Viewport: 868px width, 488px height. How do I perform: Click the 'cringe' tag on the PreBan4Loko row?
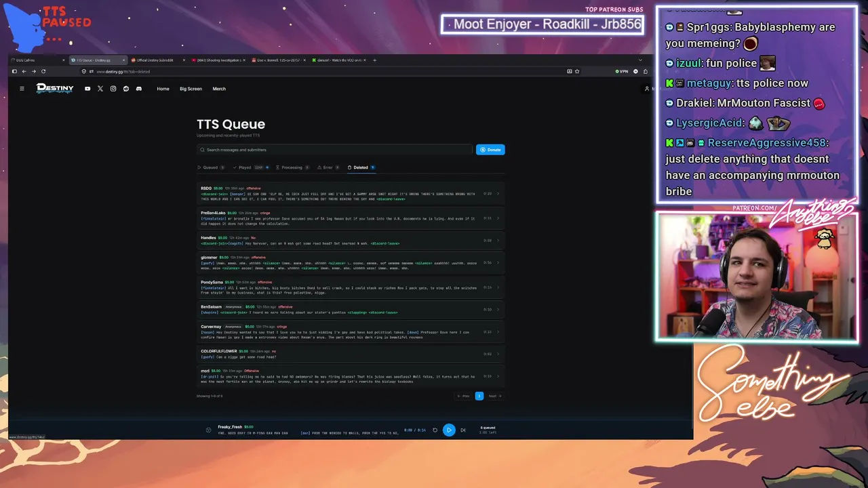pos(265,213)
